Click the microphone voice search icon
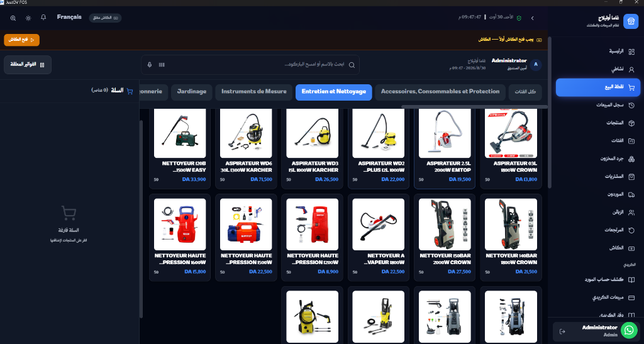644x344 pixels. (x=150, y=65)
